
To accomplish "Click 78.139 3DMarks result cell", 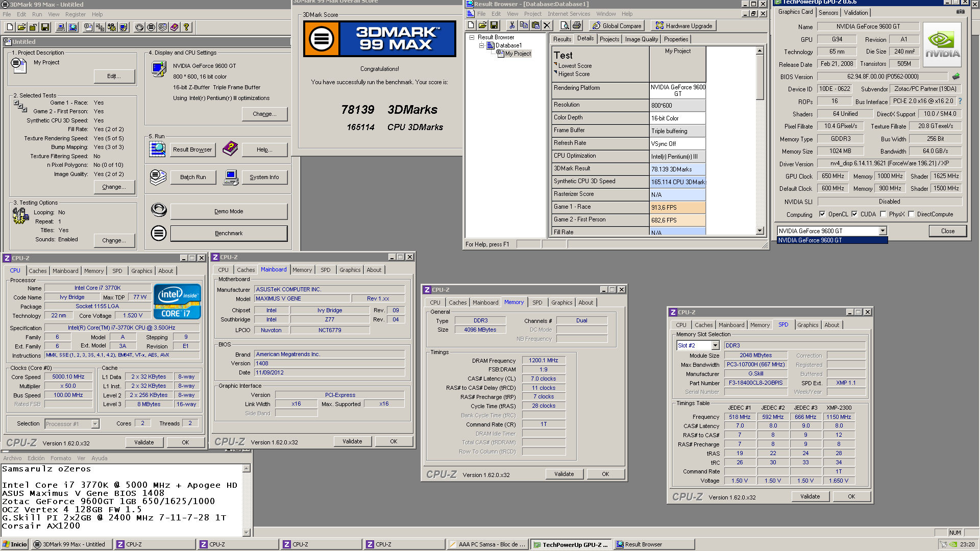I will tap(677, 169).
